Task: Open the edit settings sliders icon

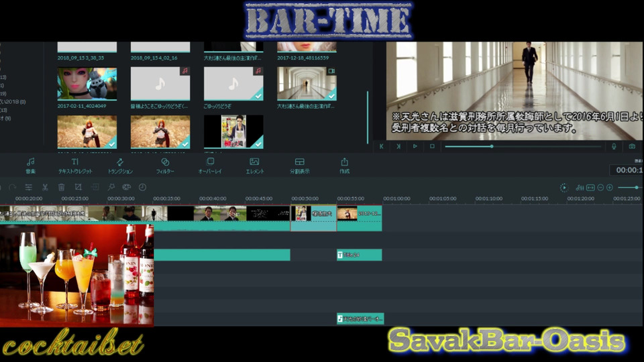Action: 28,187
